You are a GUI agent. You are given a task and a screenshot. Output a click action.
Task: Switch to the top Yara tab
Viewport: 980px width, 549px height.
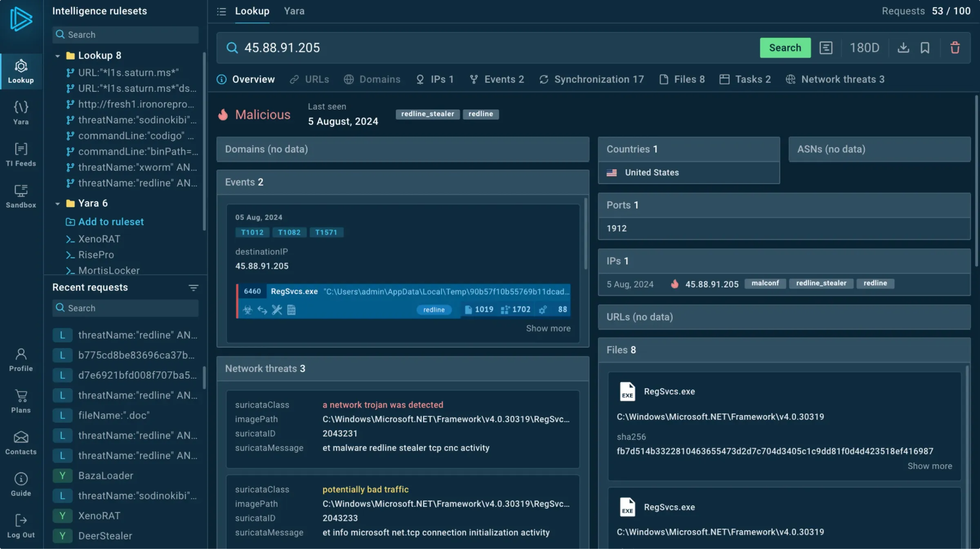click(x=294, y=11)
